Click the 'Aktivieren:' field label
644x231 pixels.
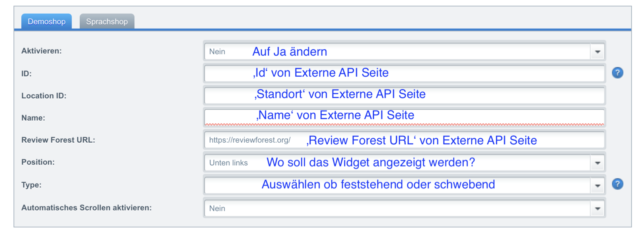click(x=41, y=51)
